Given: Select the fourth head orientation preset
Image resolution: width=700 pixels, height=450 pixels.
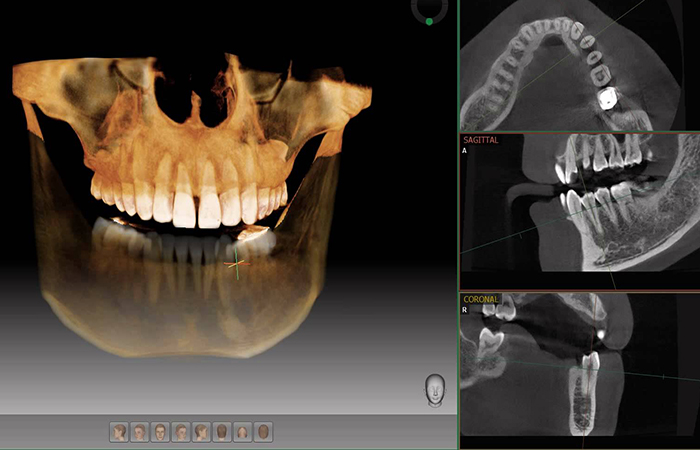Looking at the screenshot, I should tap(181, 432).
